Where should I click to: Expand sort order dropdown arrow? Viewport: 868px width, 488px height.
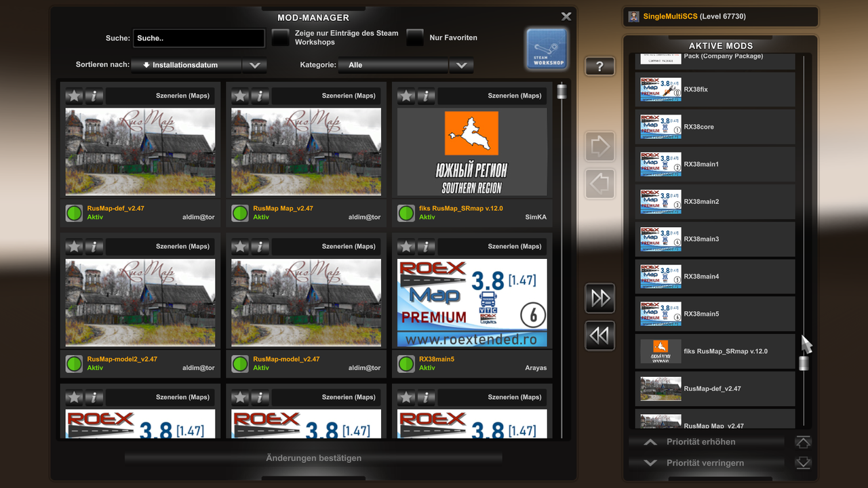(x=254, y=65)
